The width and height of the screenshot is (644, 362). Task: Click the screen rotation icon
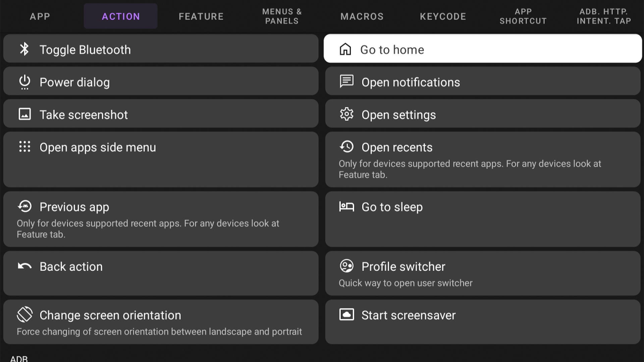25,314
